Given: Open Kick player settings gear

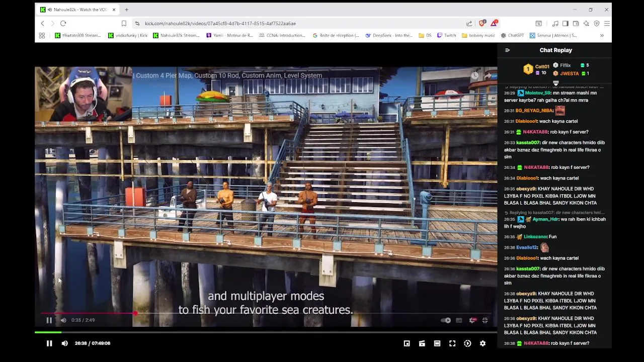Looking at the screenshot, I should click(482, 343).
